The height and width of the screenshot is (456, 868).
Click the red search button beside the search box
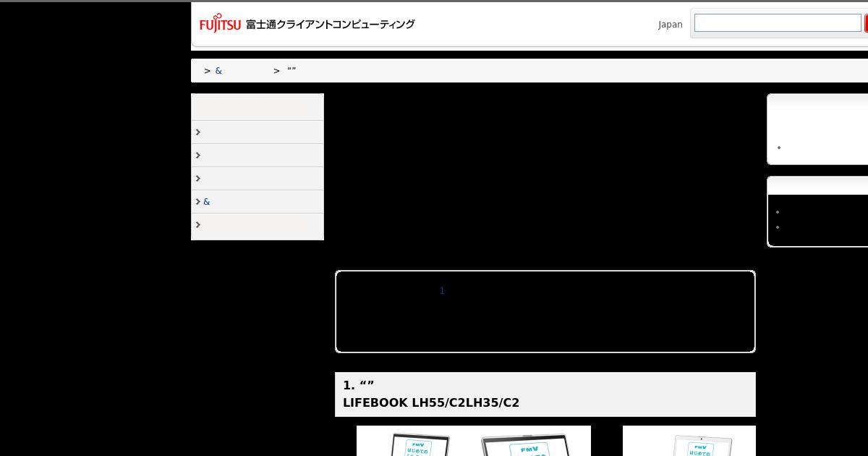[866, 23]
